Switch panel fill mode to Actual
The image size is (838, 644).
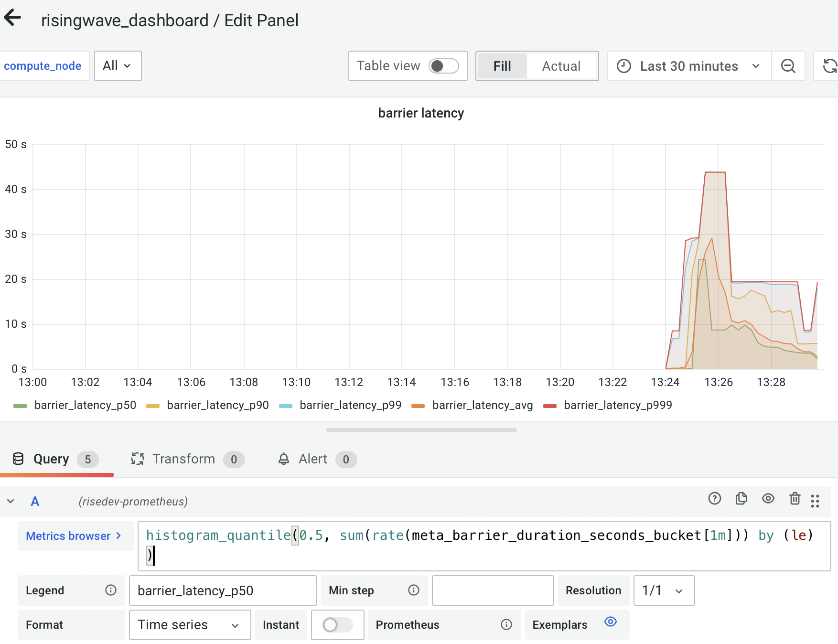pyautogui.click(x=560, y=66)
